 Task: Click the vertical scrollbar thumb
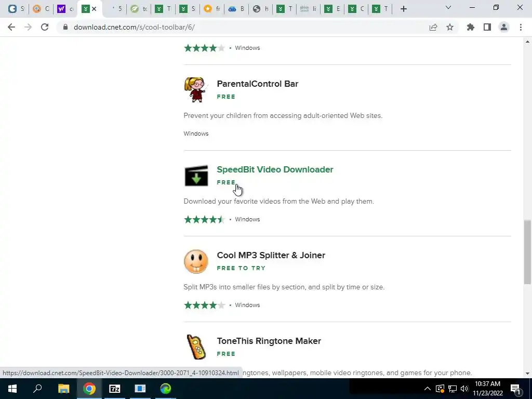pos(527,252)
